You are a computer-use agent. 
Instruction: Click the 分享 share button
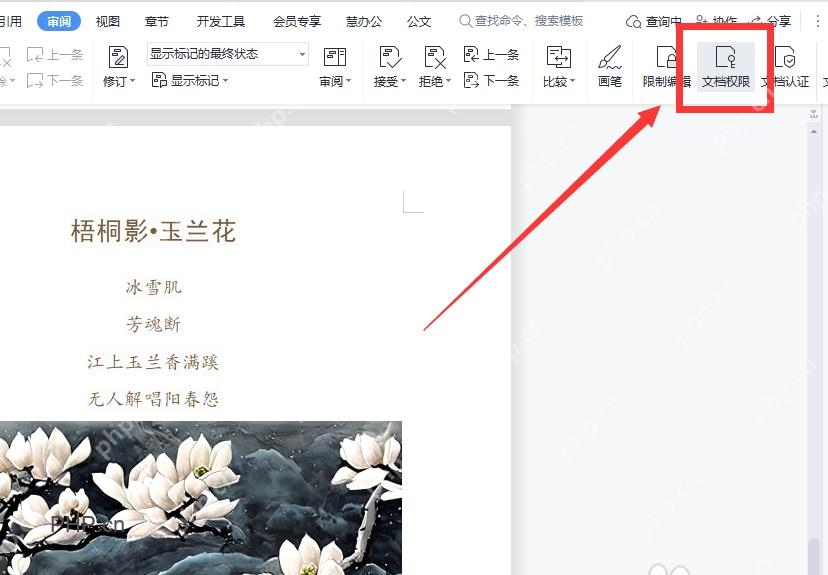771,21
